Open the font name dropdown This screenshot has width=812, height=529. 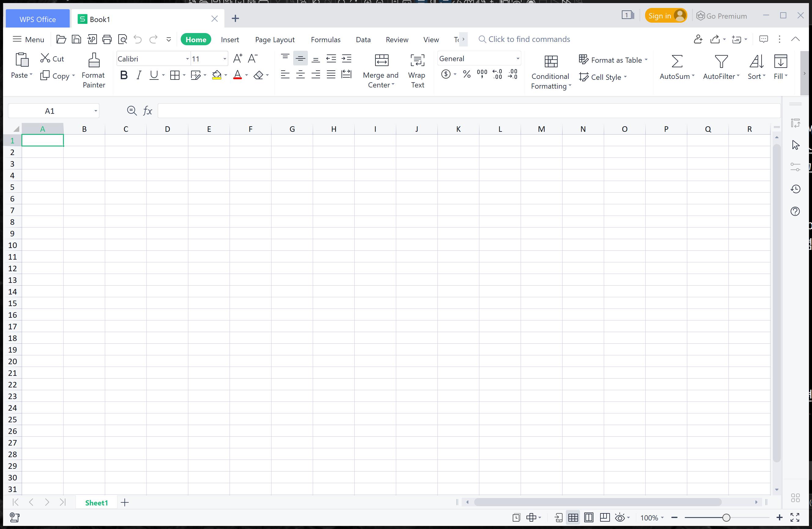click(187, 59)
